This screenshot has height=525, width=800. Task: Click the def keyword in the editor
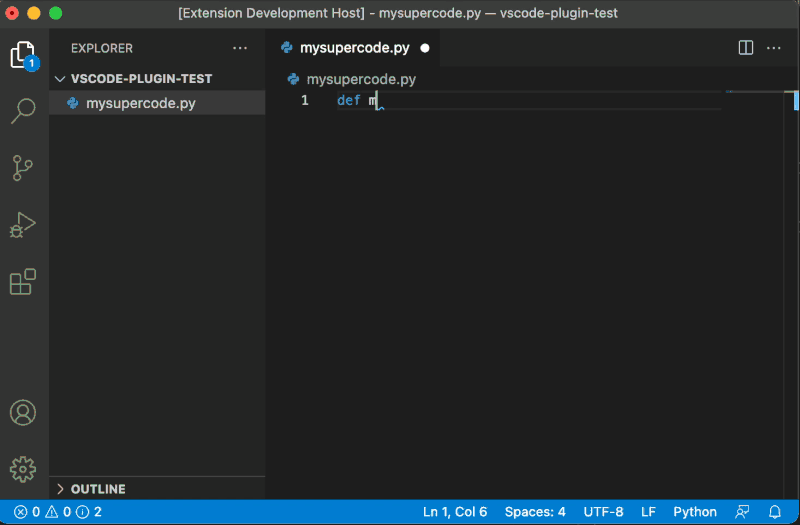(x=349, y=101)
